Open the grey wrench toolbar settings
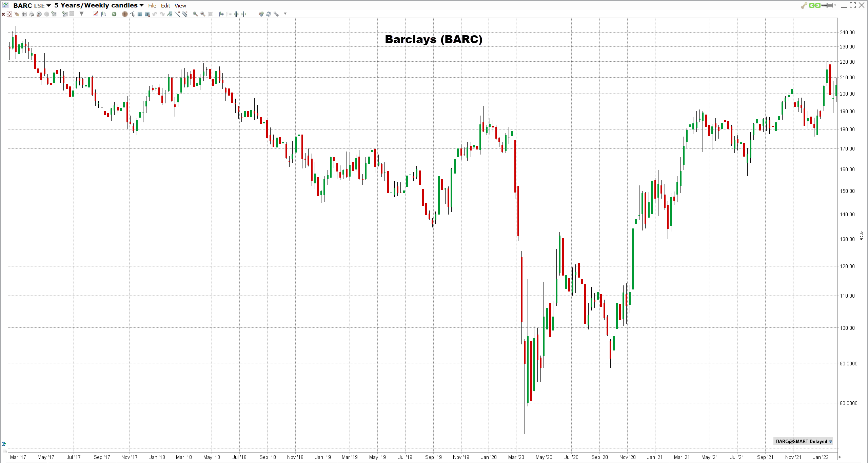This screenshot has height=463, width=868. point(276,14)
